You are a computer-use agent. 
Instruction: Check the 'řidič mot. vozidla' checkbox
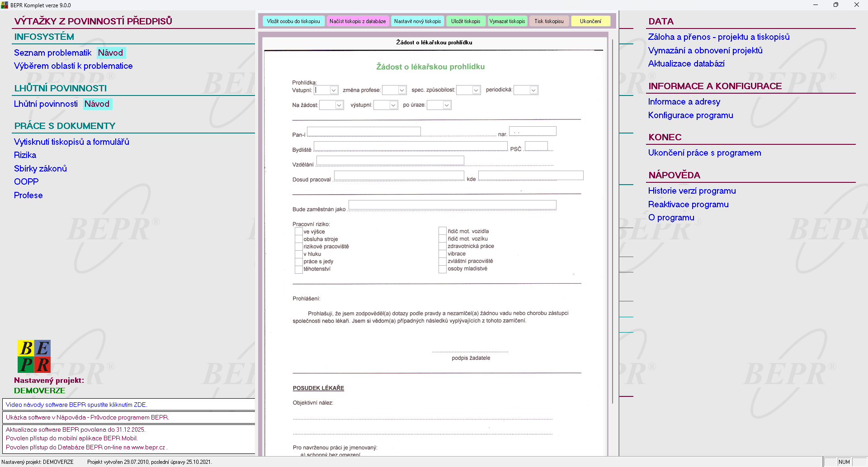pyautogui.click(x=443, y=231)
